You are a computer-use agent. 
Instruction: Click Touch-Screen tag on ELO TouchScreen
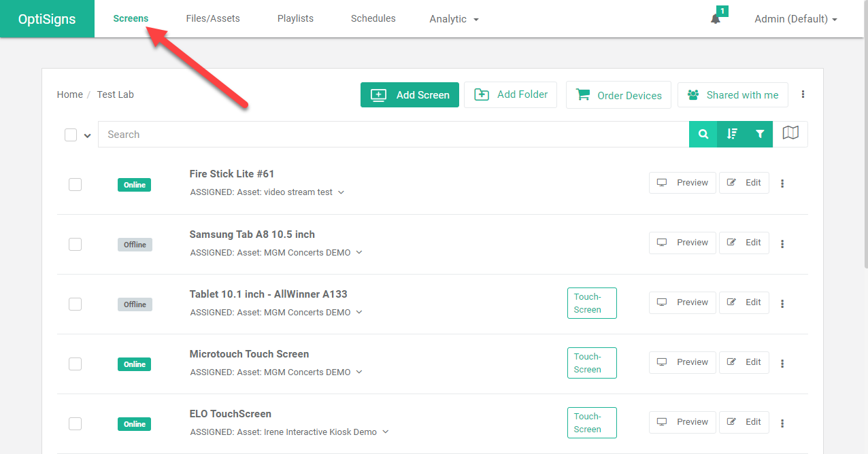(592, 423)
